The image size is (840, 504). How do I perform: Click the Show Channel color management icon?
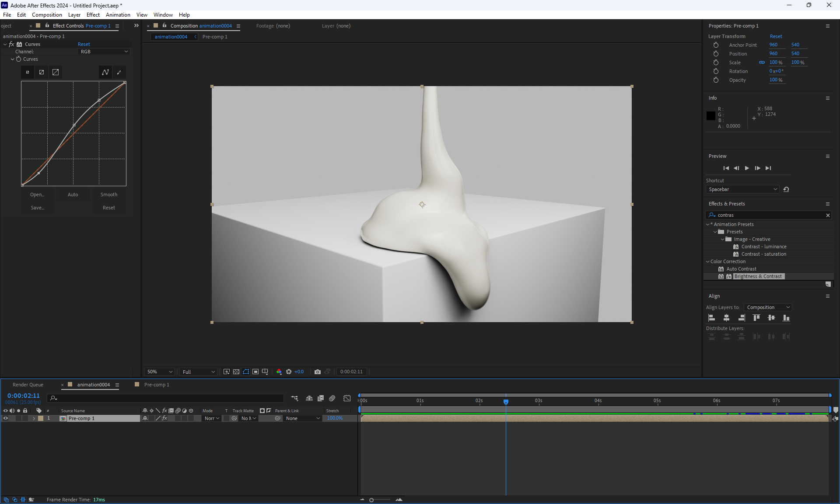pyautogui.click(x=279, y=372)
